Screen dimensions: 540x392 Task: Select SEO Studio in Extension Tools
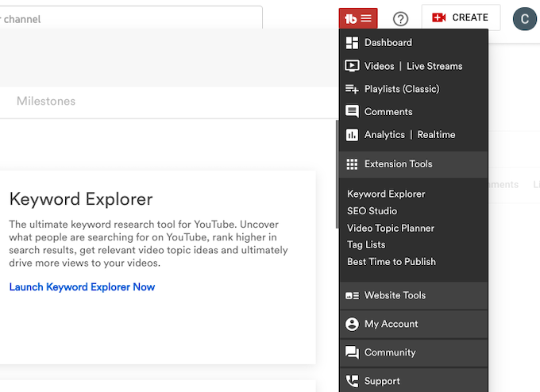pos(372,211)
